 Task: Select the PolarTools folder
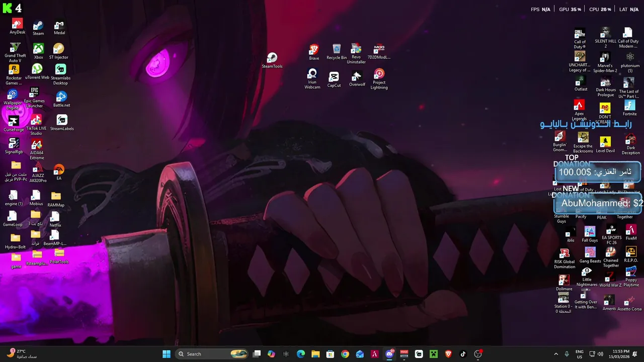pyautogui.click(x=59, y=256)
